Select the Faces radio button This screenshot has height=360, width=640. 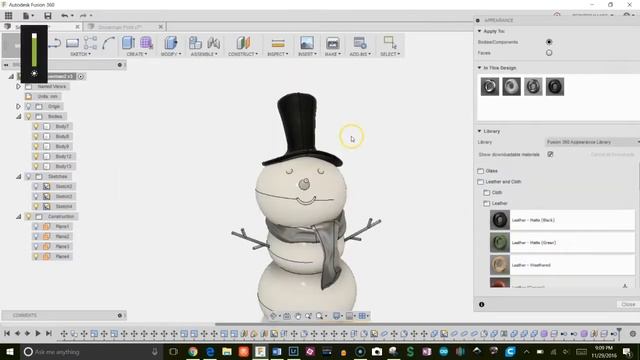click(x=549, y=53)
